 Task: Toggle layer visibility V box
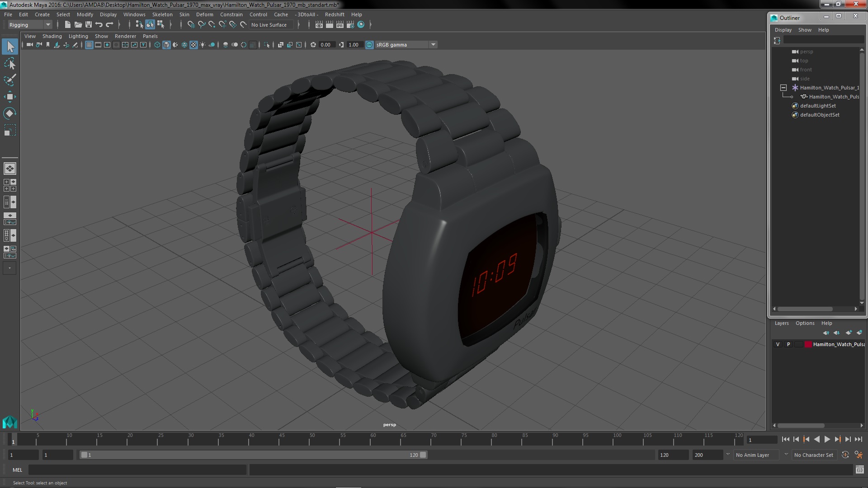[x=778, y=344]
